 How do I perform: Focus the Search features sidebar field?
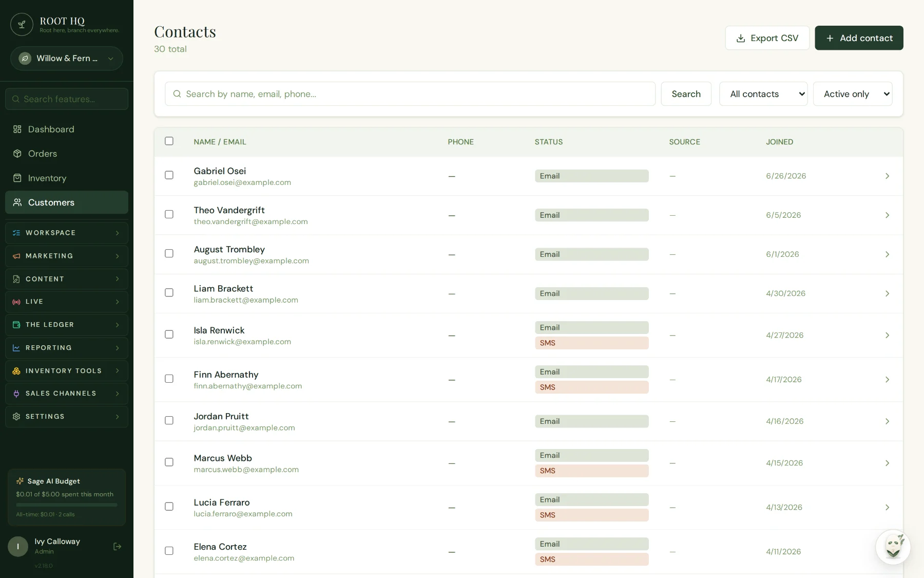click(x=67, y=99)
